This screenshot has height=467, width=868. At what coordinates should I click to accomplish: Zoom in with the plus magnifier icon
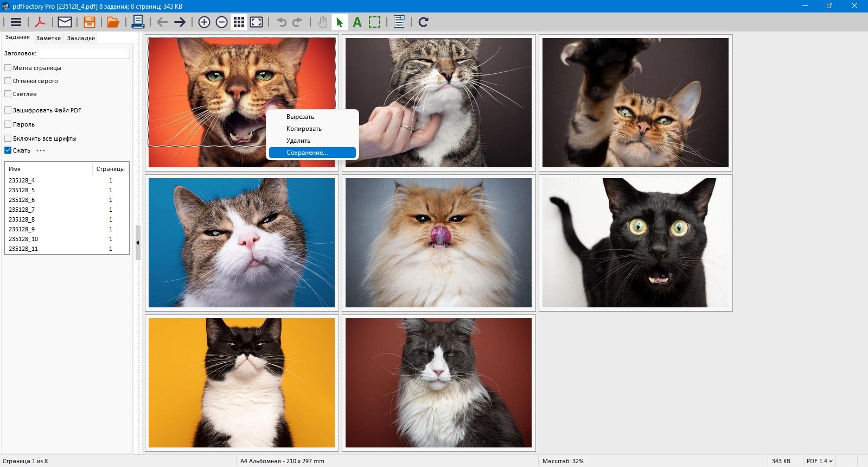pos(204,22)
